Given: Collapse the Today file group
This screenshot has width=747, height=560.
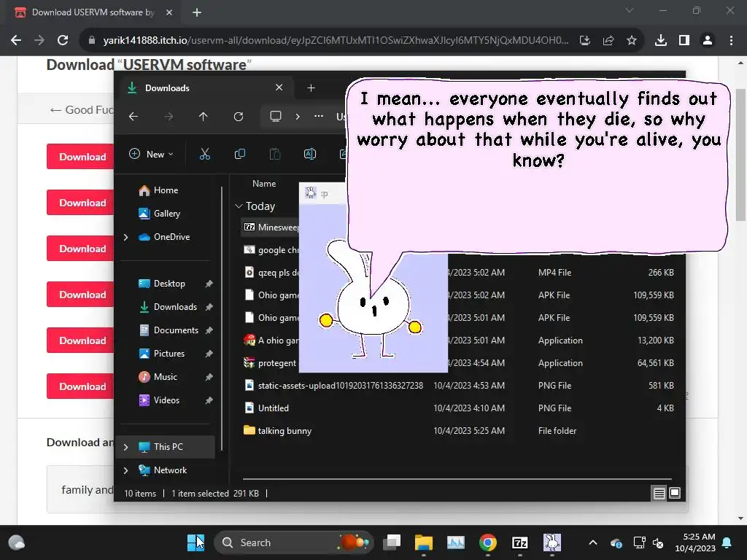Looking at the screenshot, I should [x=239, y=206].
